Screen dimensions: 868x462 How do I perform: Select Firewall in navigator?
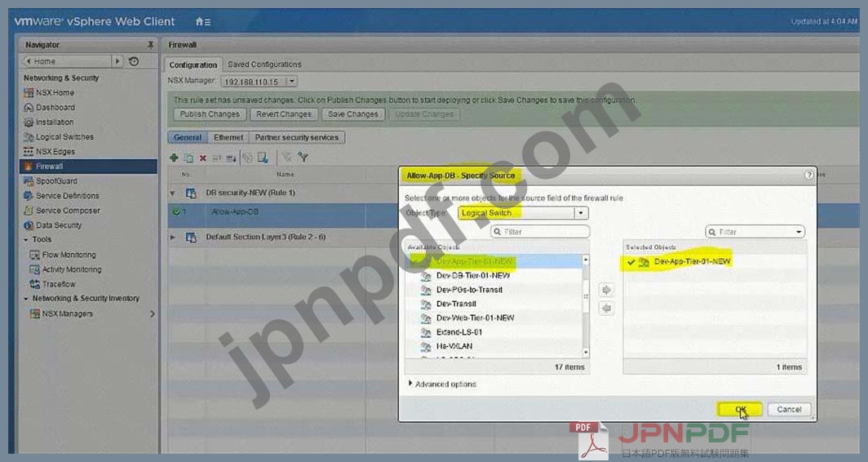[88, 167]
